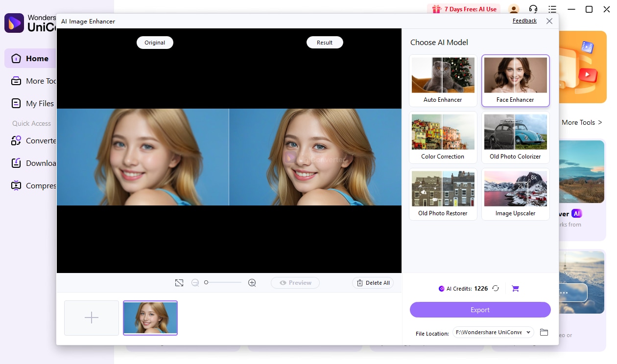Click the headset support icon
Viewport: 617px width, 364px height.
(x=533, y=9)
